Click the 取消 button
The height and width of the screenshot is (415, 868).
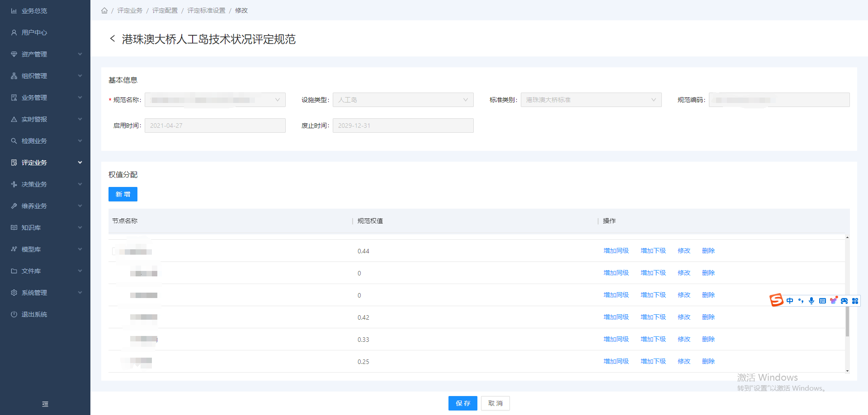(x=495, y=403)
